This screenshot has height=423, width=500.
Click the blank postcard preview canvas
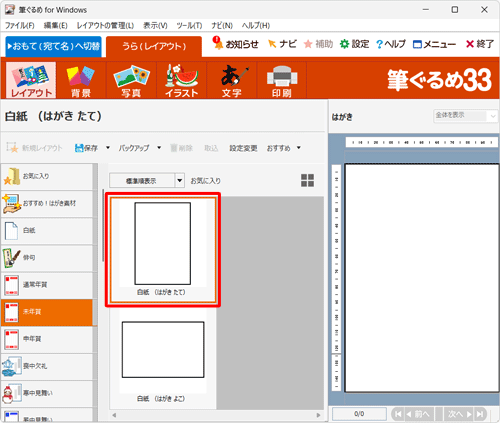(x=422, y=278)
